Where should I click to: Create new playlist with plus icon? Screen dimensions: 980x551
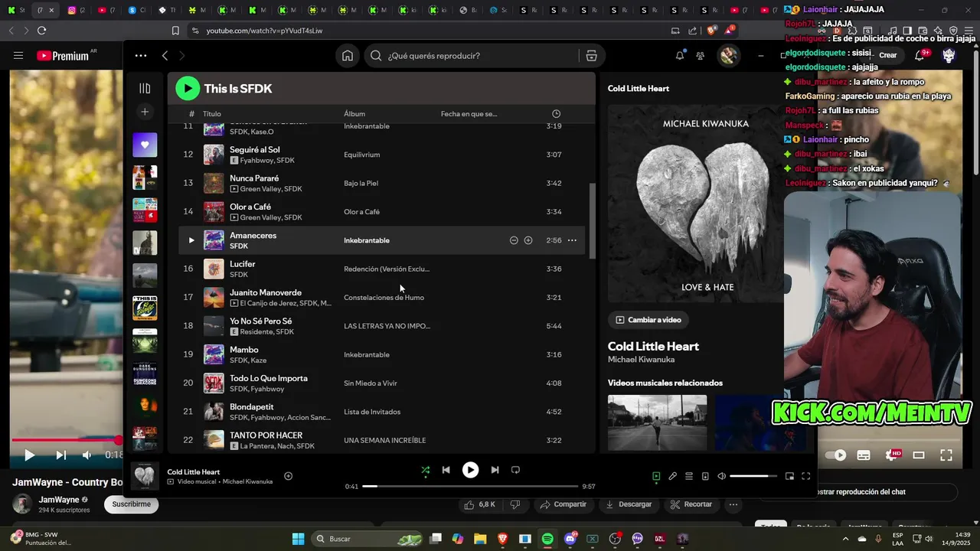tap(145, 112)
